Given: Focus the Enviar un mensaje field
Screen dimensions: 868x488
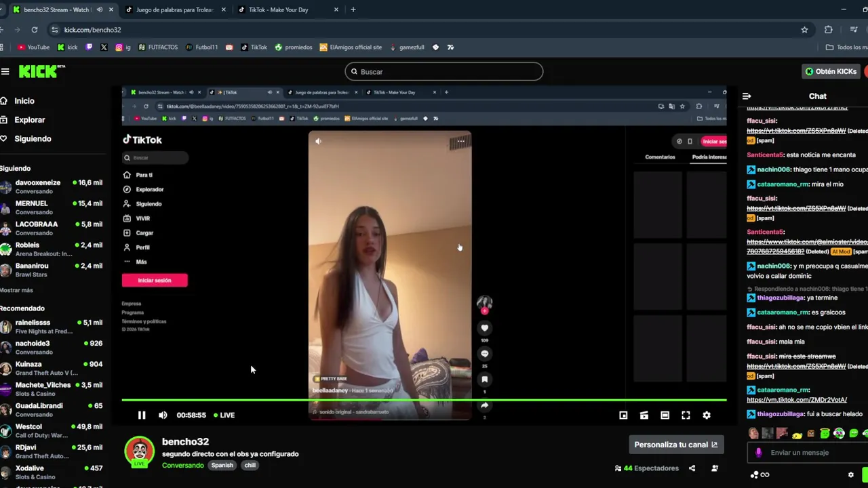Looking at the screenshot, I should pyautogui.click(x=807, y=452).
